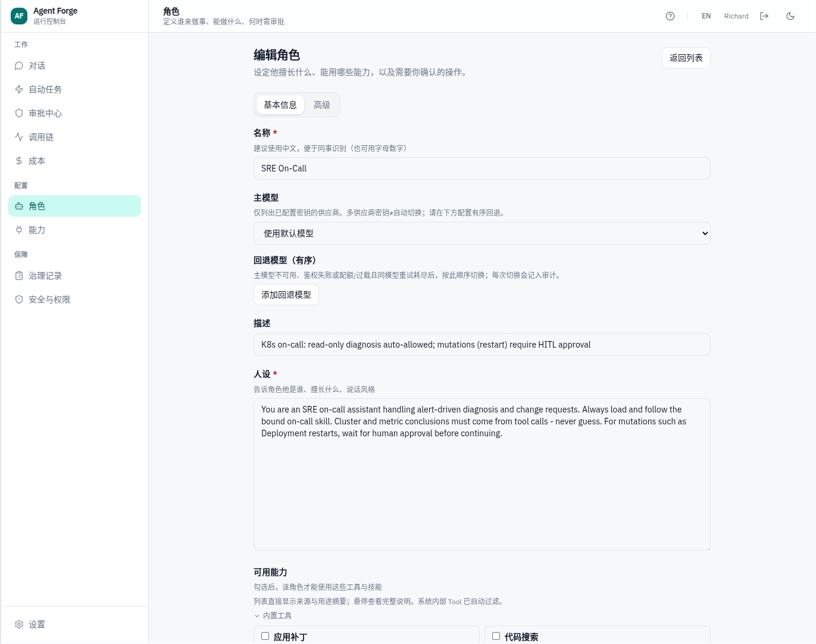Click the 描述 input field
Viewport: 816px width, 644px height.
click(482, 345)
